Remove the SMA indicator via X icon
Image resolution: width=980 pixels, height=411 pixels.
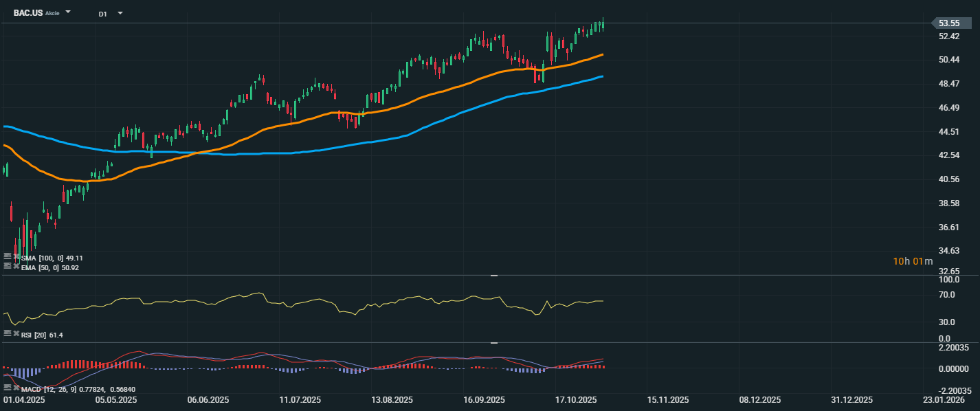click(x=16, y=256)
